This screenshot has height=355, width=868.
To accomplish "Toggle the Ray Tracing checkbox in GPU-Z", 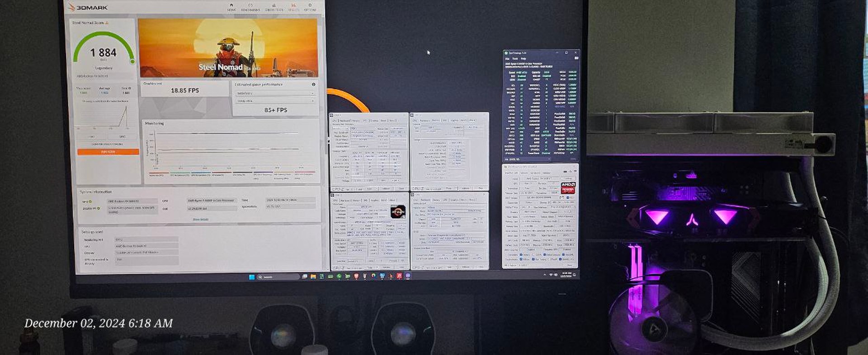I will 533,259.
